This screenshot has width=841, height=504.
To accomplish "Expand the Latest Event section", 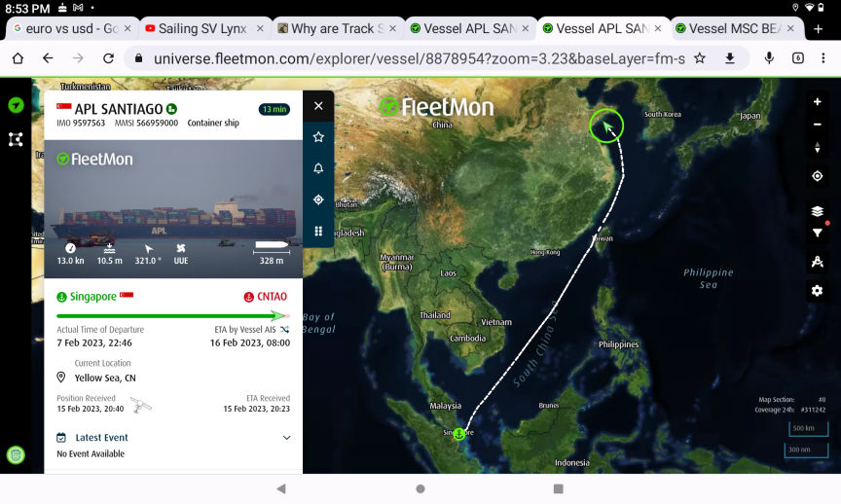I will click(286, 438).
